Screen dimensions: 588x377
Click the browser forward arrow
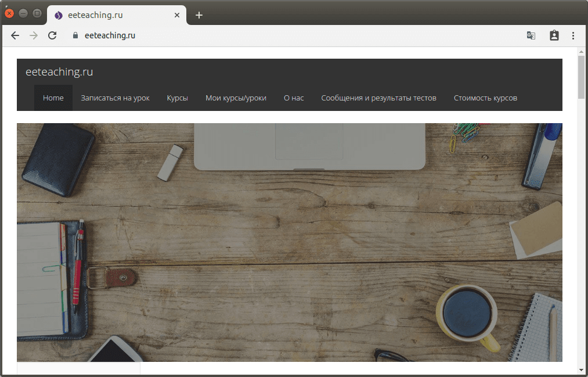pyautogui.click(x=34, y=35)
